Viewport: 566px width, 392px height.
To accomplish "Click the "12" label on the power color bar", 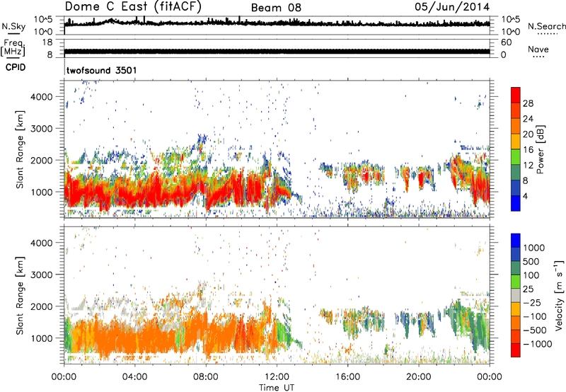I will click(x=528, y=166).
